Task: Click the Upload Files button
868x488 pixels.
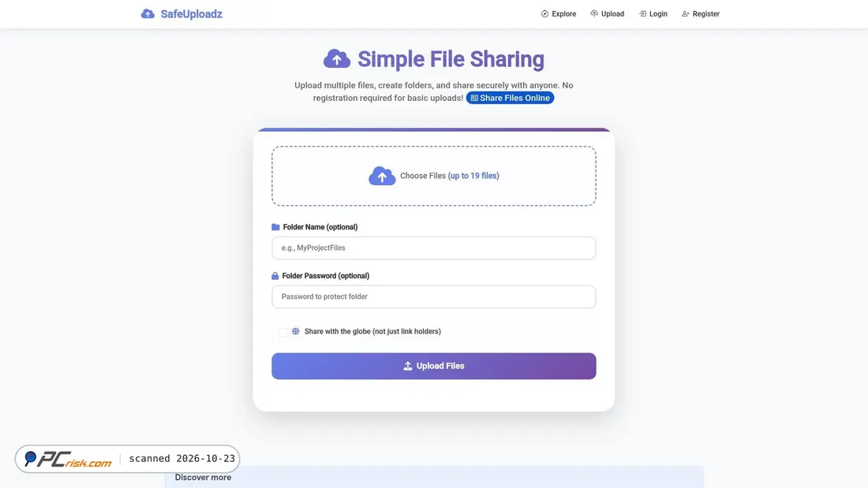Action: point(434,367)
